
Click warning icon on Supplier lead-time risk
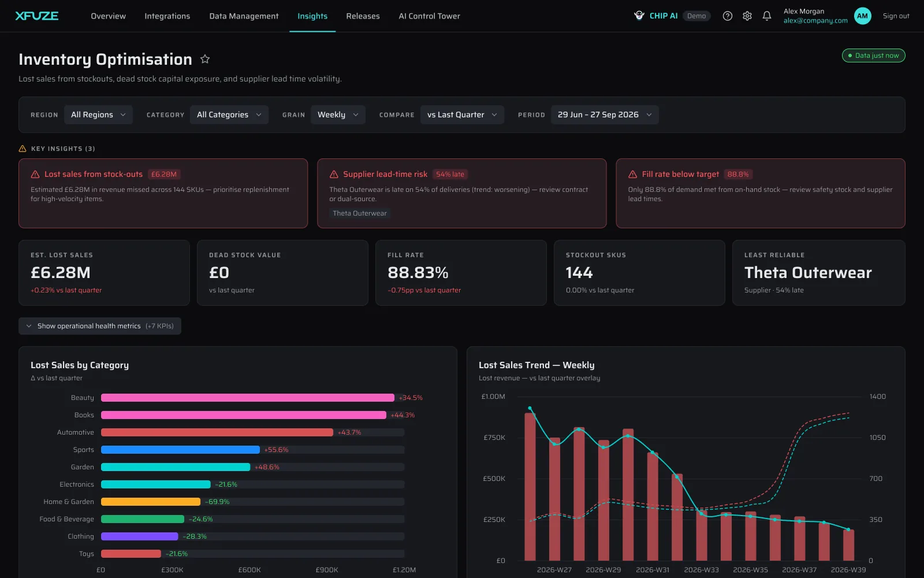click(334, 174)
